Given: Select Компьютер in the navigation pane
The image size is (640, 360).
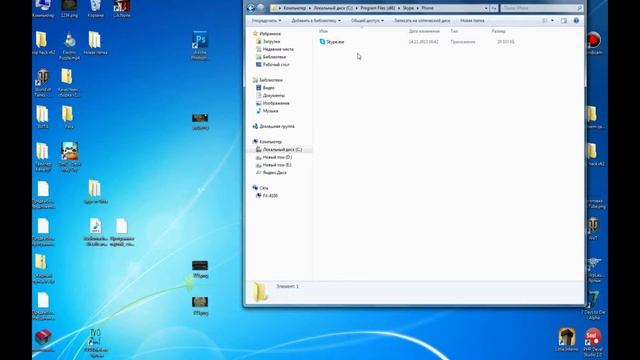Looking at the screenshot, I should [270, 142].
